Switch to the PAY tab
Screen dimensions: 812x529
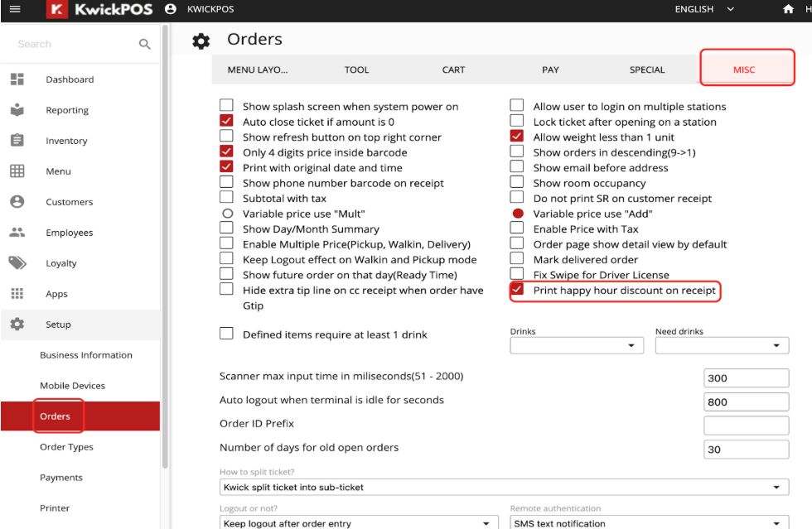(x=550, y=70)
